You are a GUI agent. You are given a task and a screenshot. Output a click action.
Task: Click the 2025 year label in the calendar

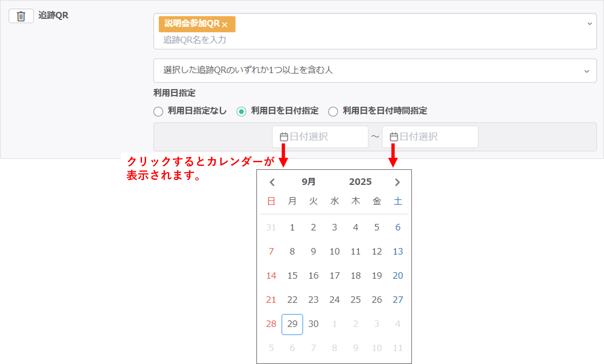pos(360,182)
